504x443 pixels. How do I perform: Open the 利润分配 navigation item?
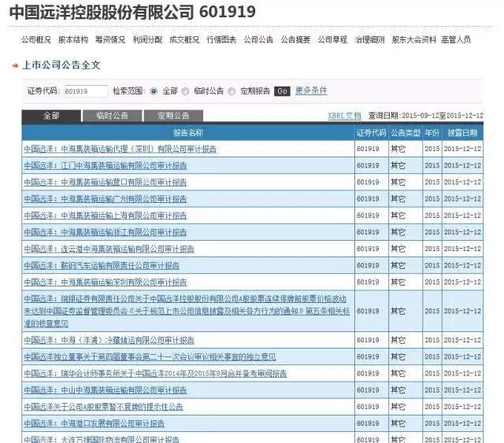[x=147, y=39]
